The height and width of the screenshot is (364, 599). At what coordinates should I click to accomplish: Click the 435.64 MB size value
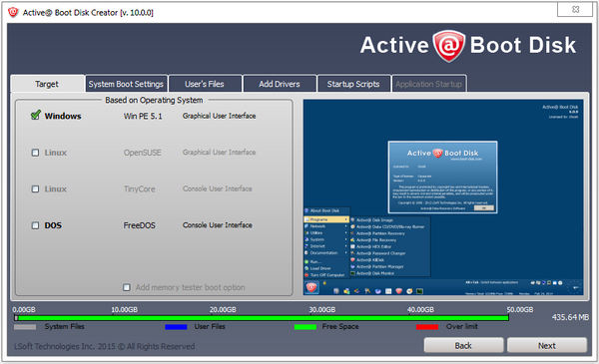pos(570,317)
